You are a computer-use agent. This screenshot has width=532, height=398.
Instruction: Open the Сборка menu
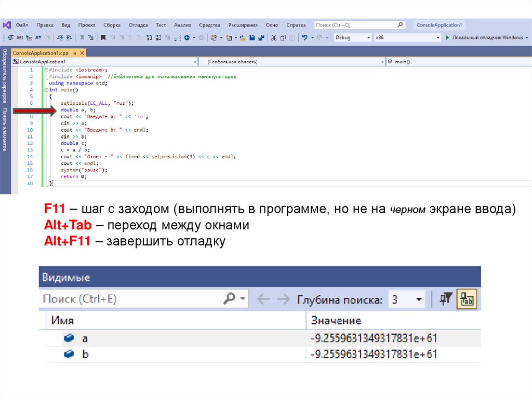(112, 25)
